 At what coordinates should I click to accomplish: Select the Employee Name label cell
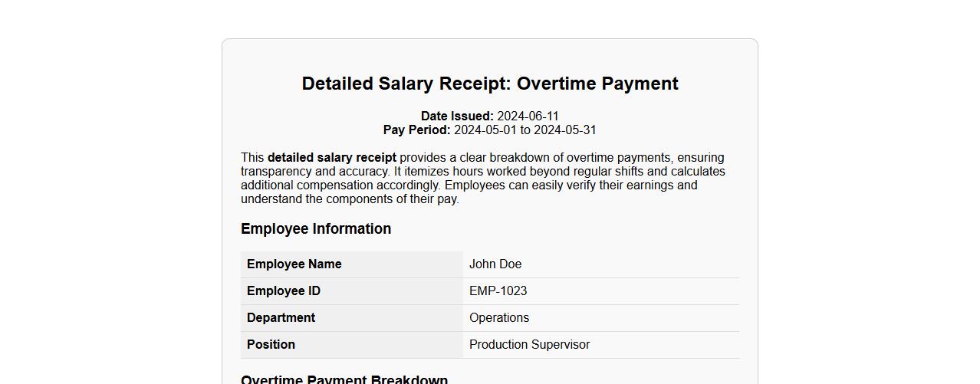tap(352, 264)
